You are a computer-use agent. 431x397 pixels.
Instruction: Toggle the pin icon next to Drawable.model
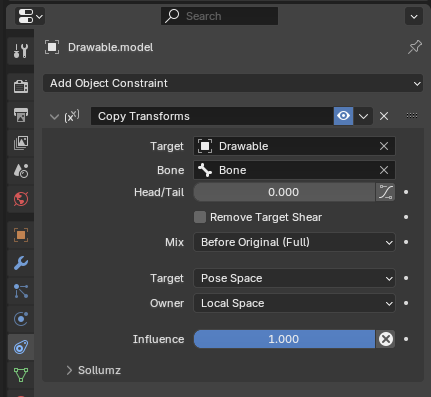point(415,47)
